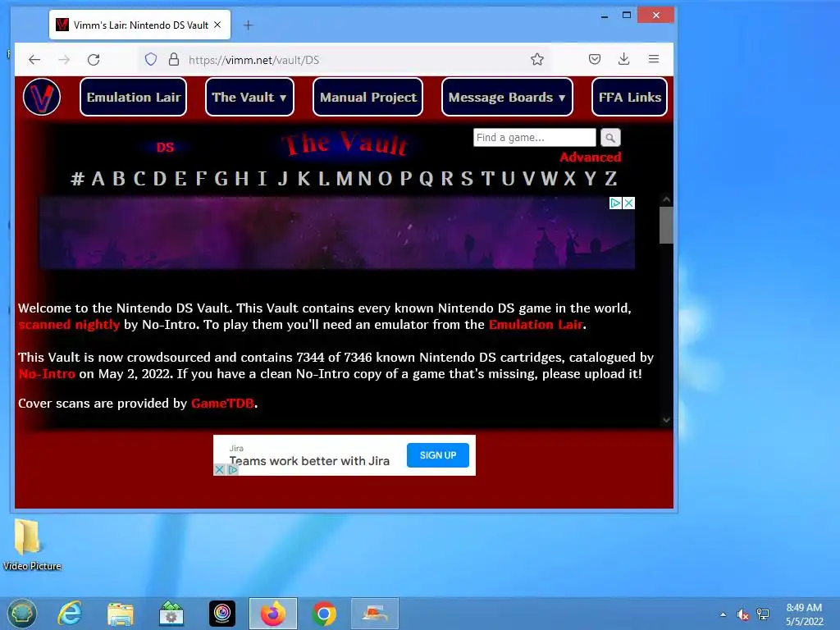This screenshot has height=630, width=840.
Task: Launch Google Chrome from the taskbar
Action: tap(324, 614)
